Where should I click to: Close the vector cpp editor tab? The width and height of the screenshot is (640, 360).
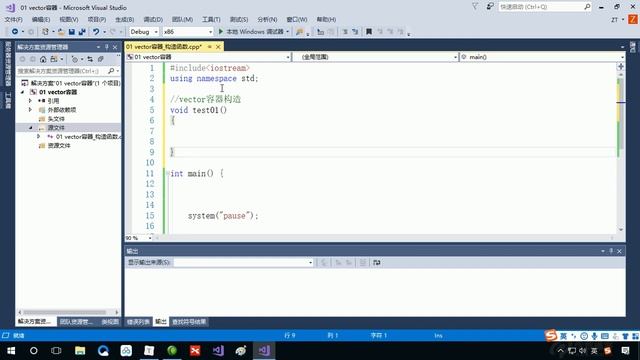(x=218, y=47)
